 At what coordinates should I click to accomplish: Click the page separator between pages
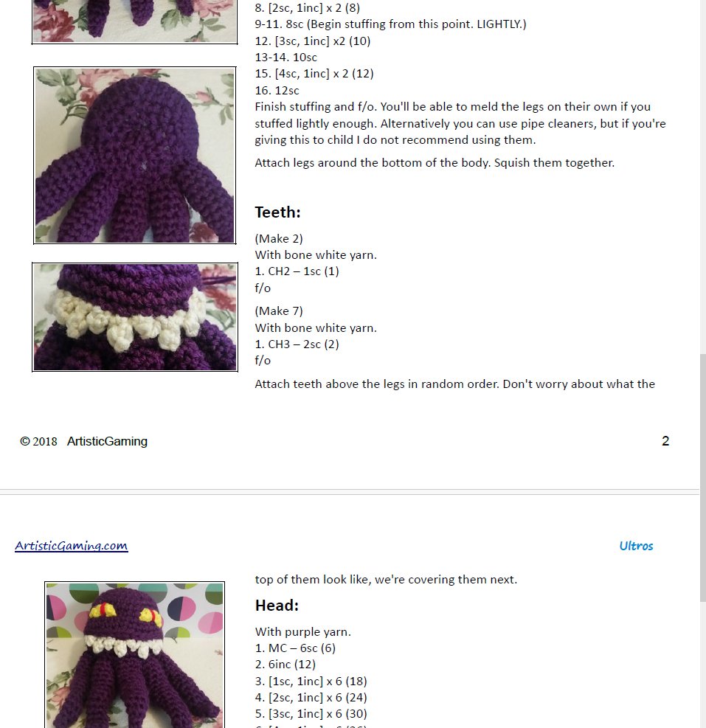[349, 492]
